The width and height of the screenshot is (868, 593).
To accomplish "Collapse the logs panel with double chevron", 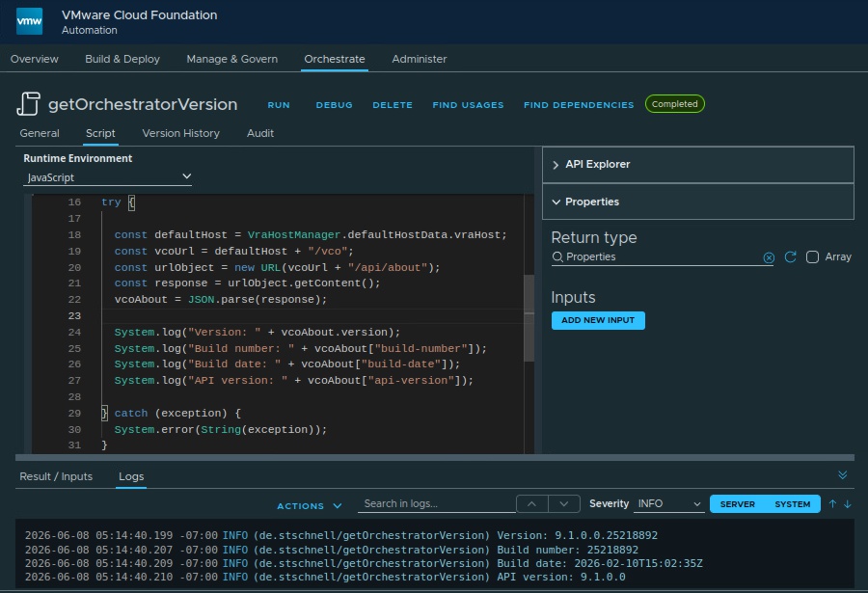I will coord(843,475).
